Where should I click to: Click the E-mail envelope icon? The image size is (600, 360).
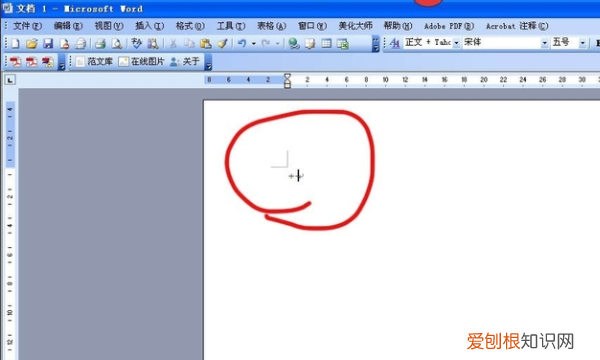point(80,44)
